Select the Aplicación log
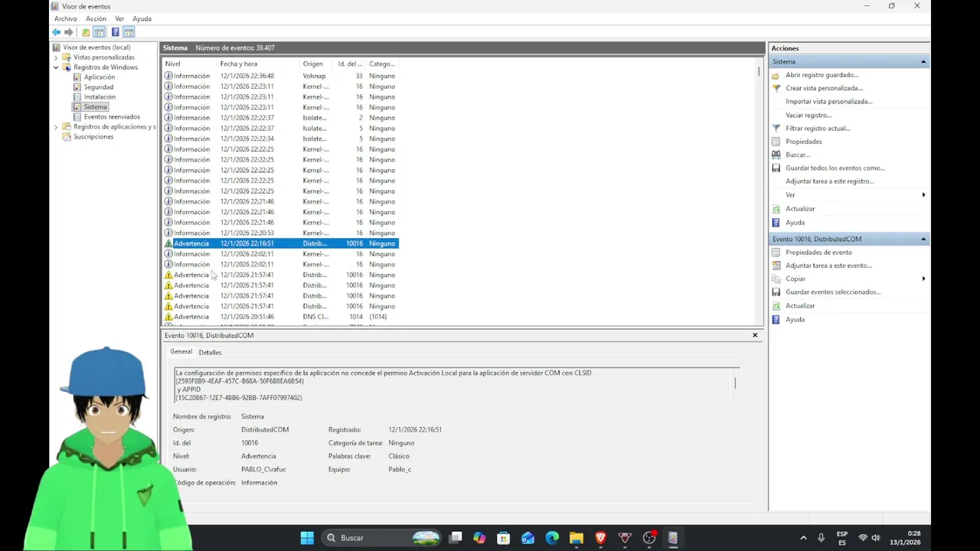This screenshot has width=980, height=551. (100, 77)
